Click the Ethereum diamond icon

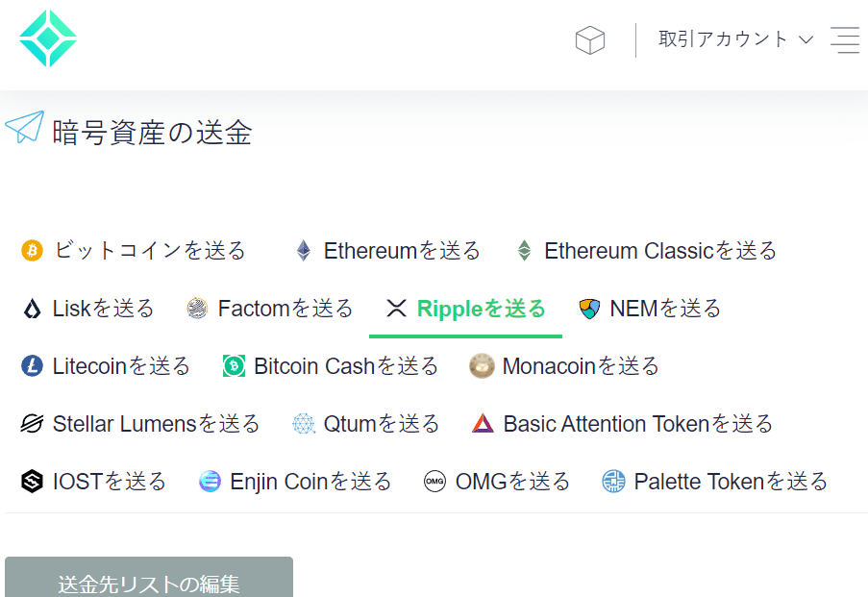tap(304, 250)
